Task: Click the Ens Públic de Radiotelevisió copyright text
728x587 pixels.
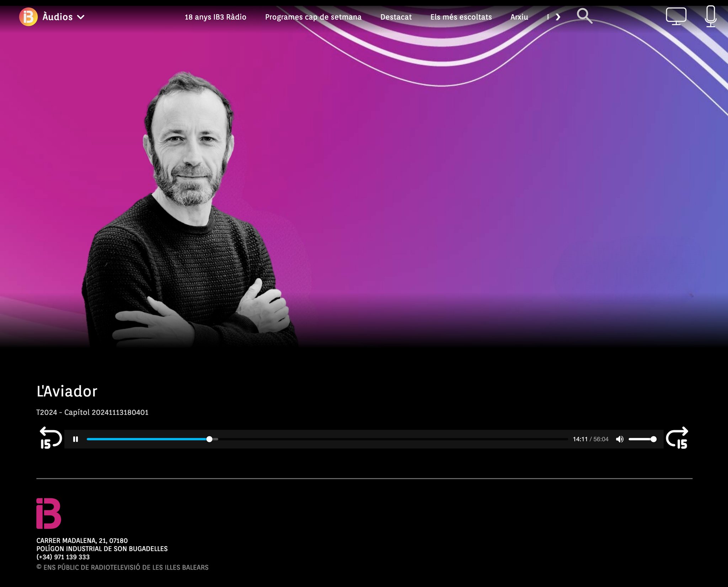Action: 123,567
